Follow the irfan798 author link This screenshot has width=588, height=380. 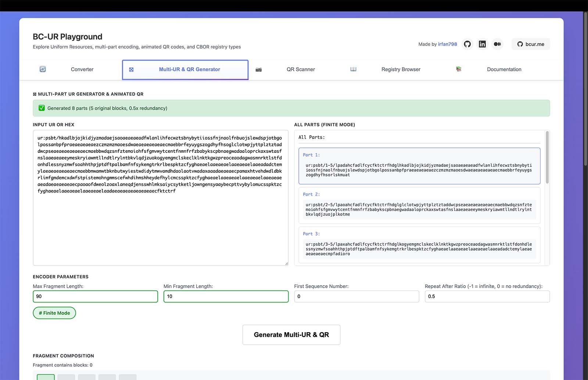click(447, 44)
